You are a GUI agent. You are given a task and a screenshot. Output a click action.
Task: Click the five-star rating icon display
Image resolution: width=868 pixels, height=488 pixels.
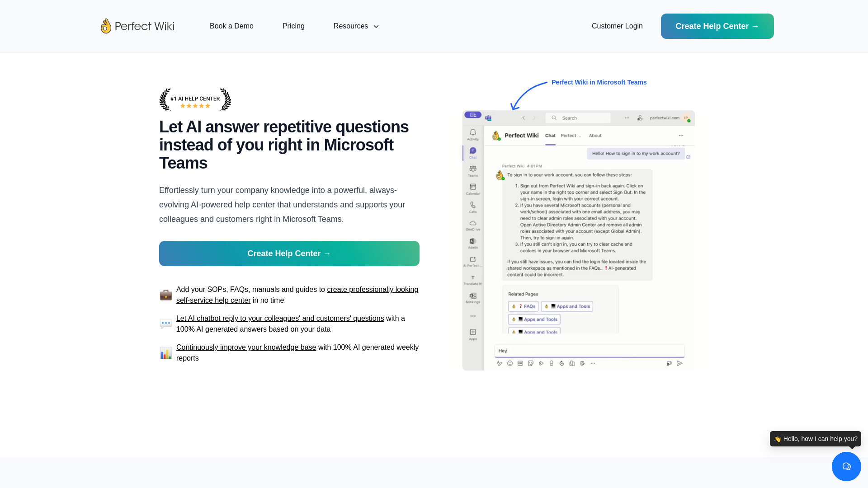(x=195, y=106)
